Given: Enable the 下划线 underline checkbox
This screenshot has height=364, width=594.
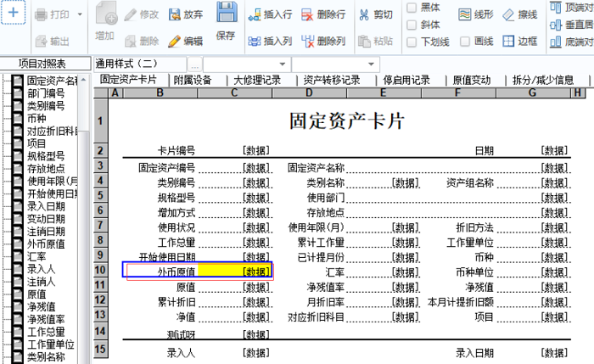Looking at the screenshot, I should coord(412,42).
